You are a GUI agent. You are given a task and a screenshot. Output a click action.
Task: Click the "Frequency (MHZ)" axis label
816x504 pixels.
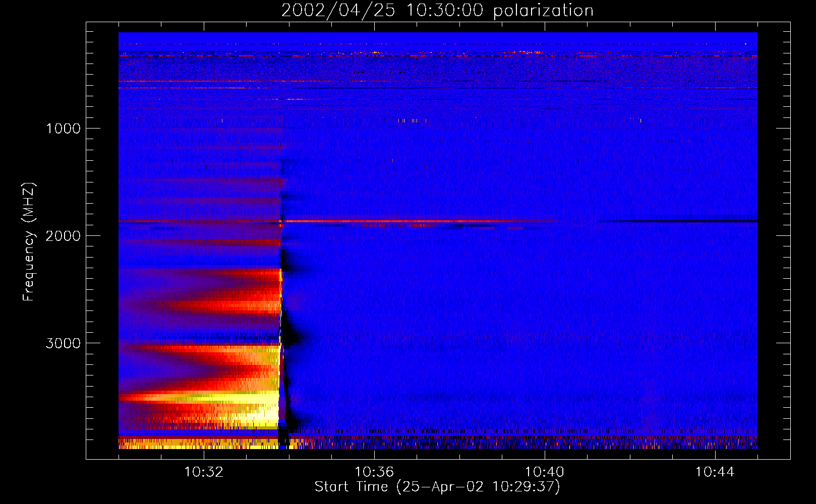(29, 241)
